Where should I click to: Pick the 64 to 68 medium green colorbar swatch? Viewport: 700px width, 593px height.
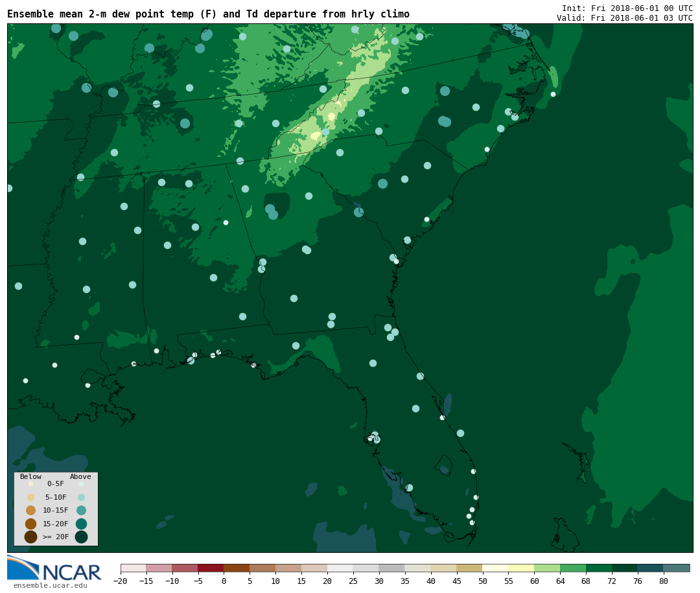click(573, 568)
